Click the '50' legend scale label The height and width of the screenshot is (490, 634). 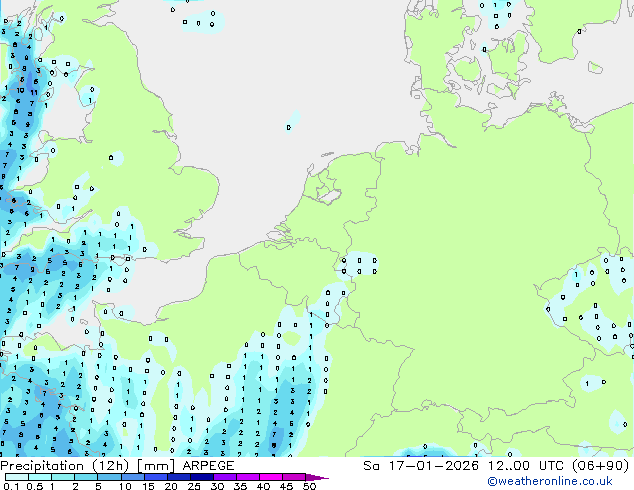(x=309, y=486)
